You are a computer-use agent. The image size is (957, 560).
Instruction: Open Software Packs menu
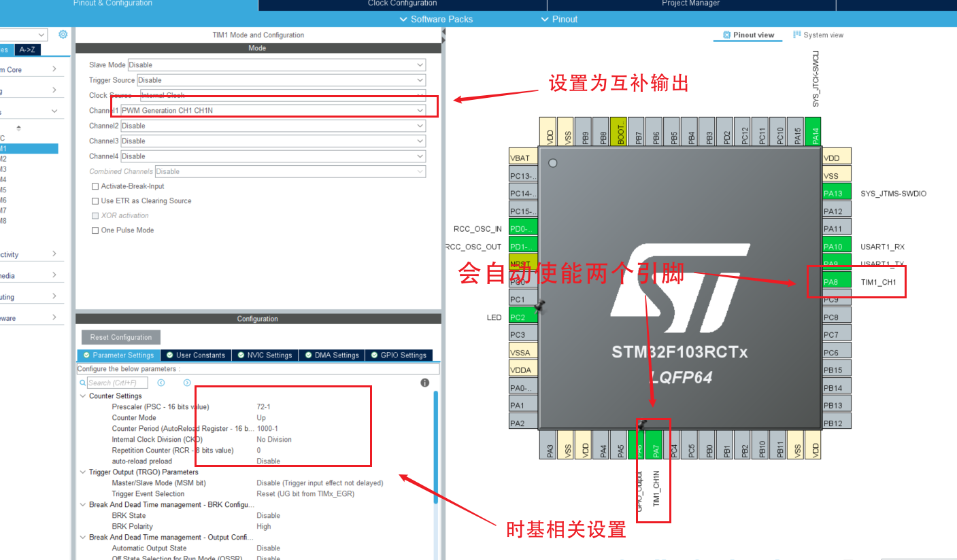tap(436, 19)
